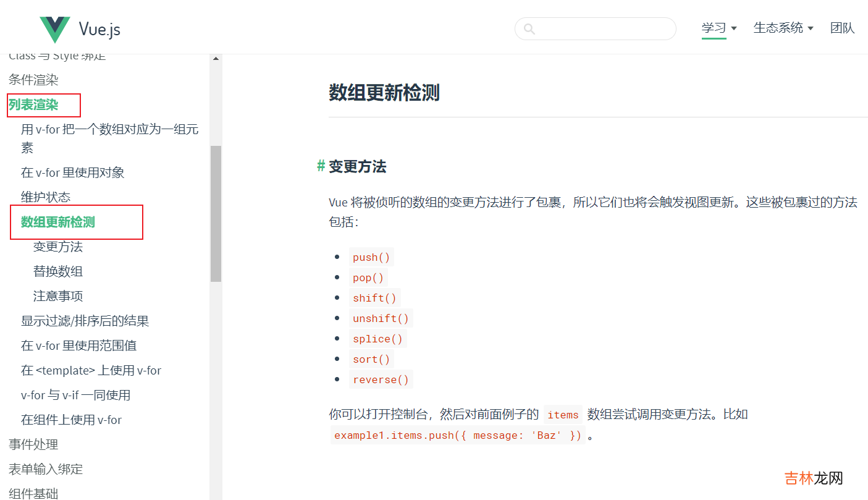Click the sidebar vertical scrollbar thumb
Screen dimensions: 868x500
(x=216, y=213)
